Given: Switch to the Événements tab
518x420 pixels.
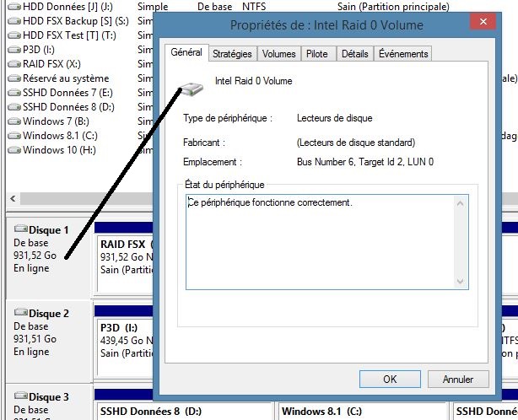Looking at the screenshot, I should coord(403,54).
